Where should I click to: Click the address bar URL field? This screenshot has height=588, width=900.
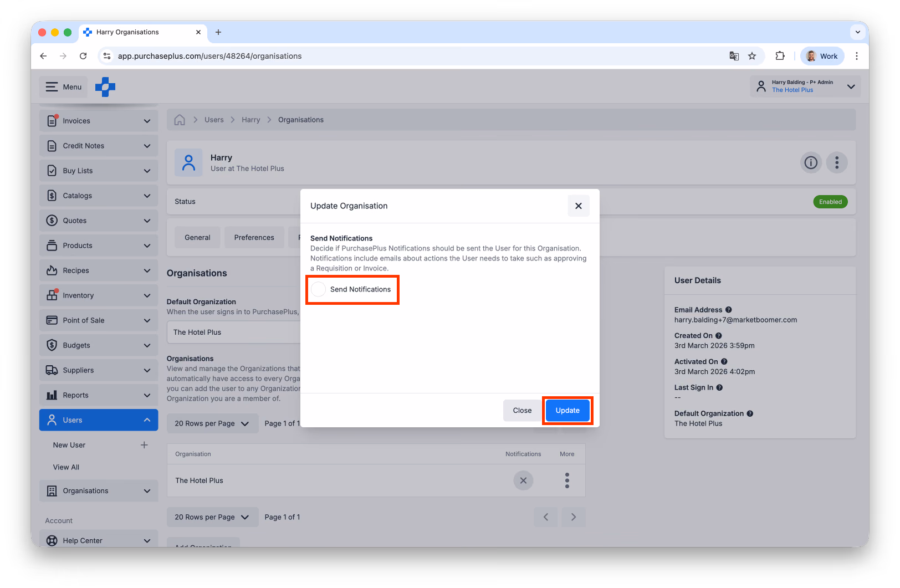(421, 56)
